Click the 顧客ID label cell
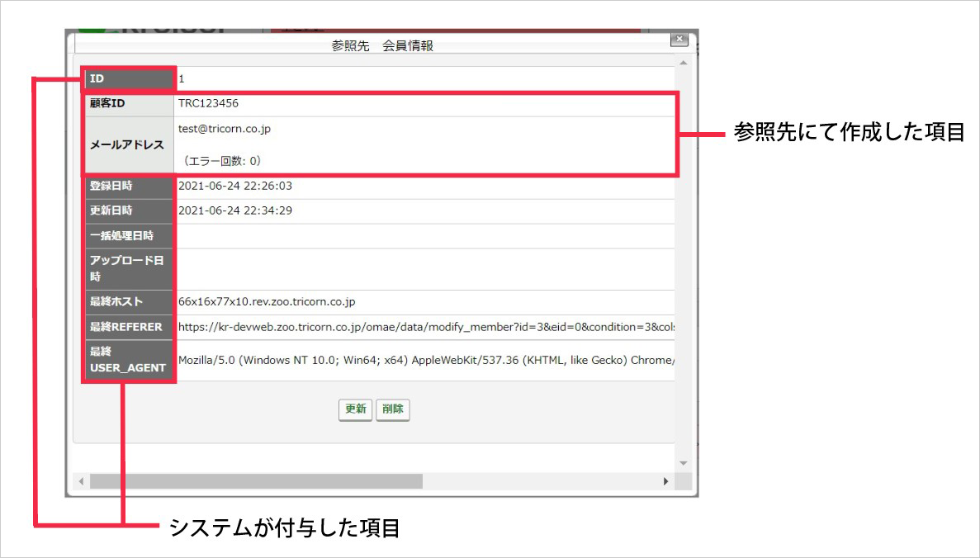This screenshot has height=558, width=980. coord(130,103)
